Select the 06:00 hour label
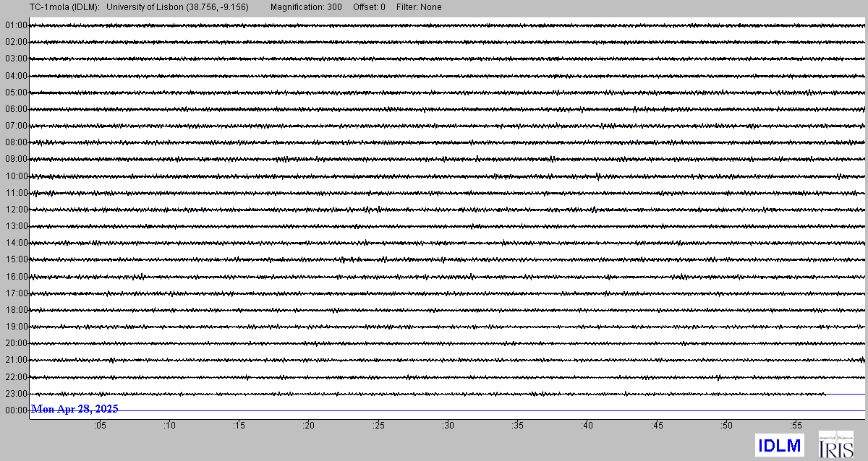Viewport: 868px width, 461px height. point(16,109)
